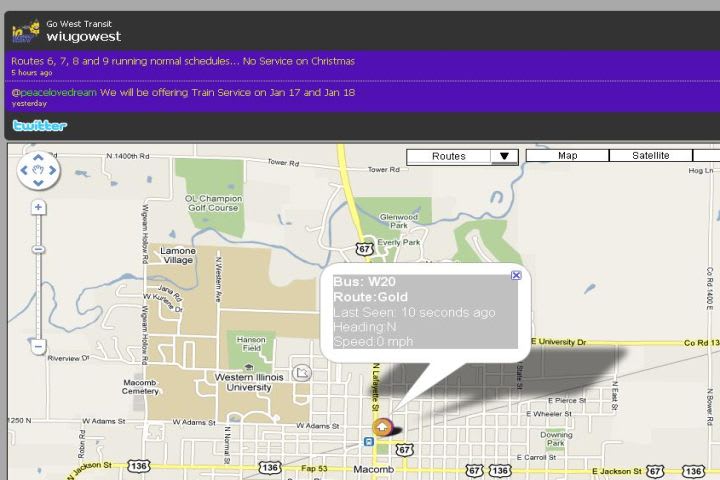Viewport: 720px width, 480px height.
Task: Click the Lamoine Village label
Action: click(x=178, y=255)
